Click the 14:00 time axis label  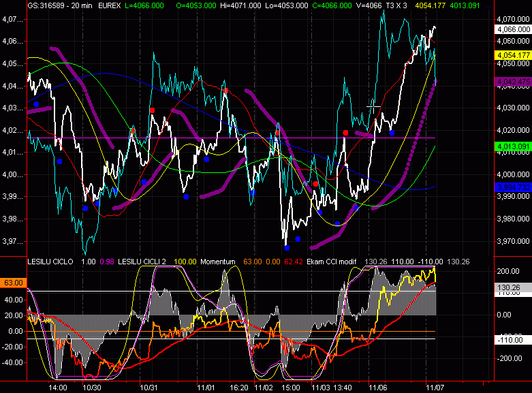coord(58,388)
